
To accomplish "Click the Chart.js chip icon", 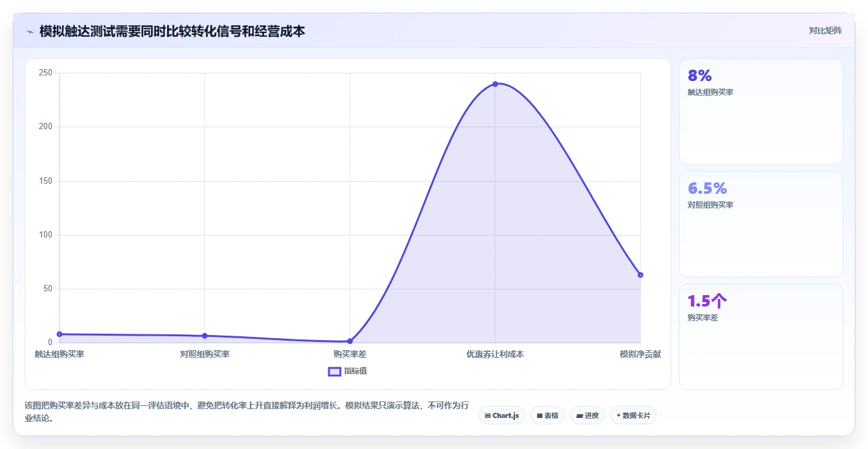I will tap(488, 415).
